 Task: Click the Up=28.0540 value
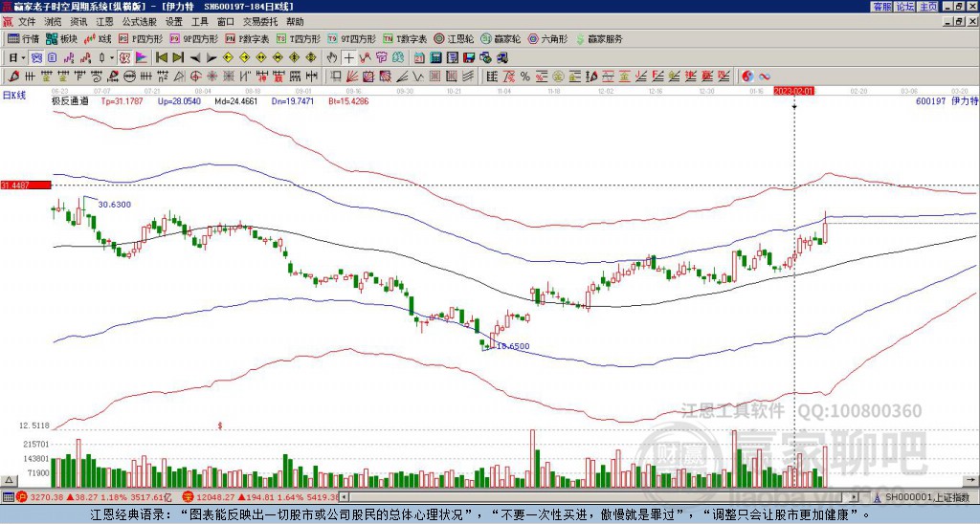(179, 100)
